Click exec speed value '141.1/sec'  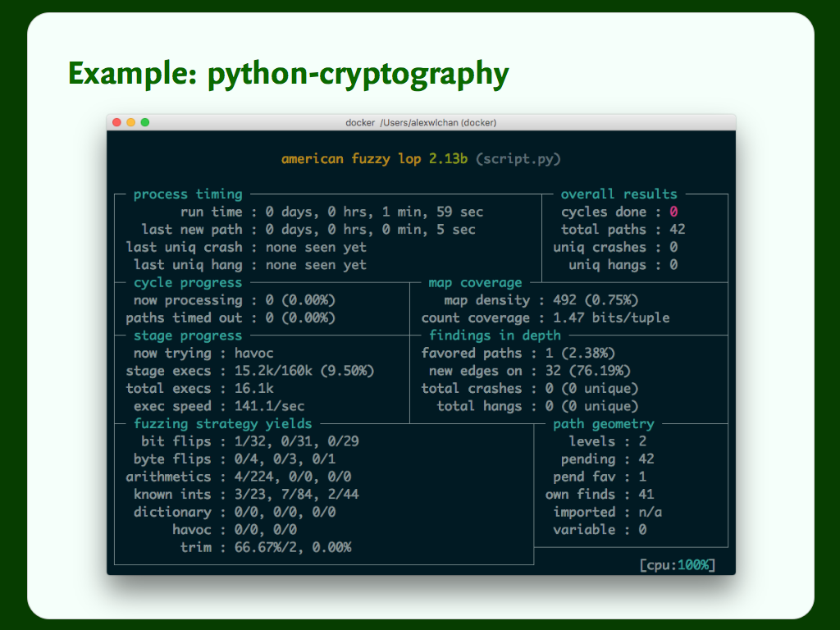click(269, 407)
